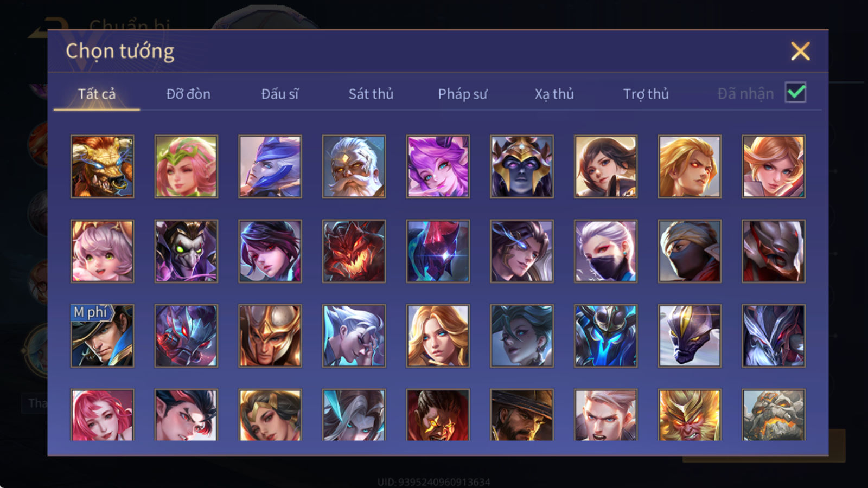
Task: Pick the golden spartan helmet warrior
Action: pyautogui.click(x=270, y=336)
